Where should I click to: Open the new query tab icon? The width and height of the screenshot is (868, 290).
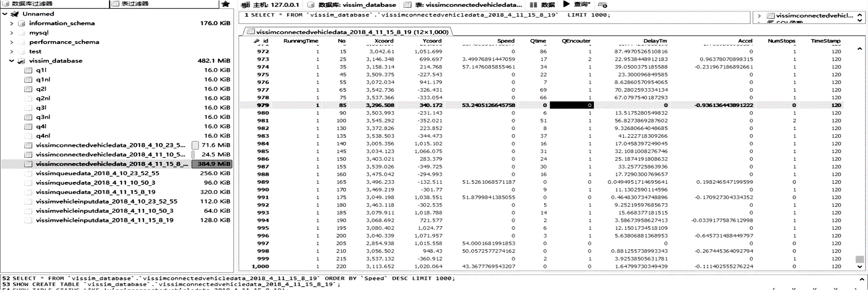coord(603,5)
